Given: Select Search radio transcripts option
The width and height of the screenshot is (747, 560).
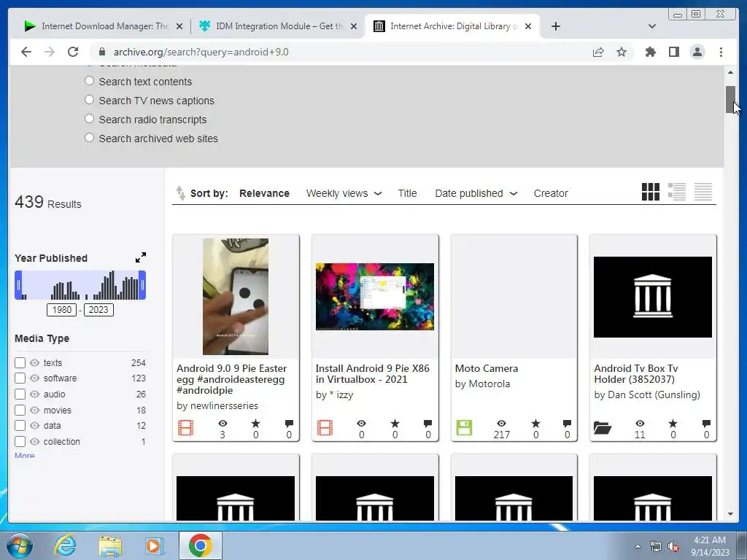Looking at the screenshot, I should click(x=89, y=119).
